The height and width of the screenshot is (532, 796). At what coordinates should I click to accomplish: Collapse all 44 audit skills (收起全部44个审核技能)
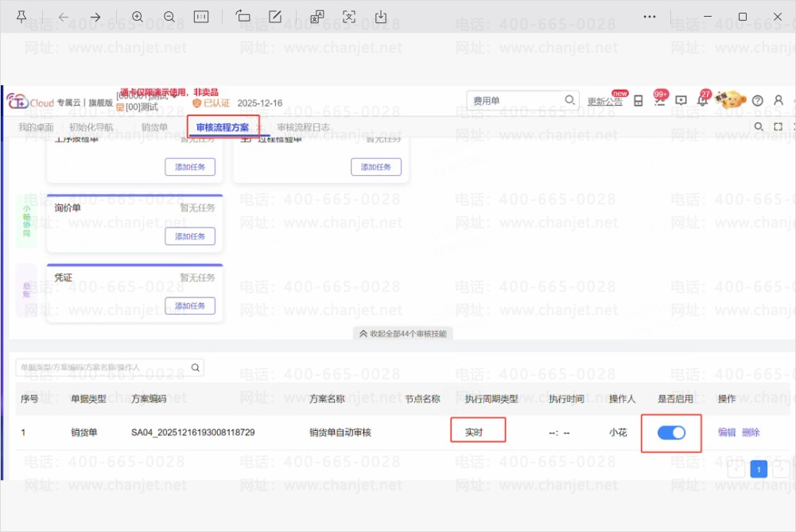tap(402, 333)
